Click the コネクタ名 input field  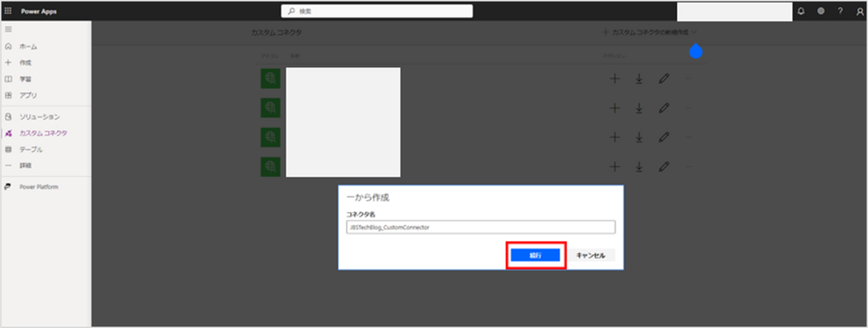tap(481, 227)
